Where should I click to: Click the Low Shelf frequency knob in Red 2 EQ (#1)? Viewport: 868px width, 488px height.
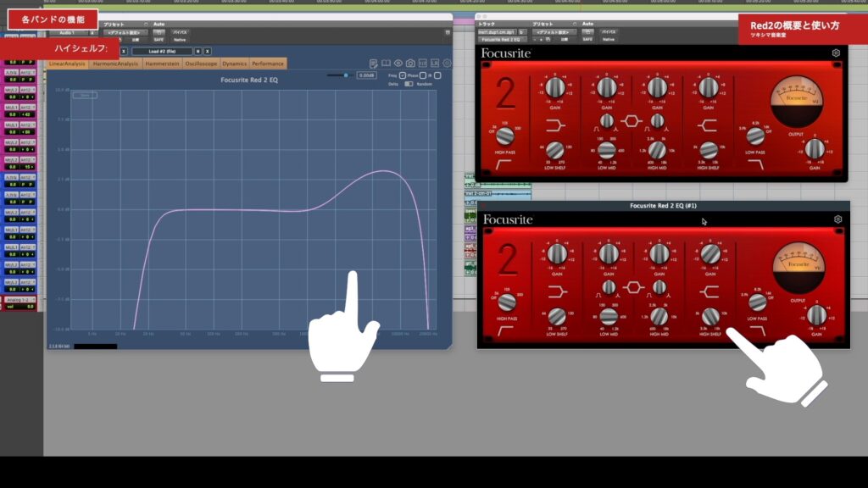558,317
